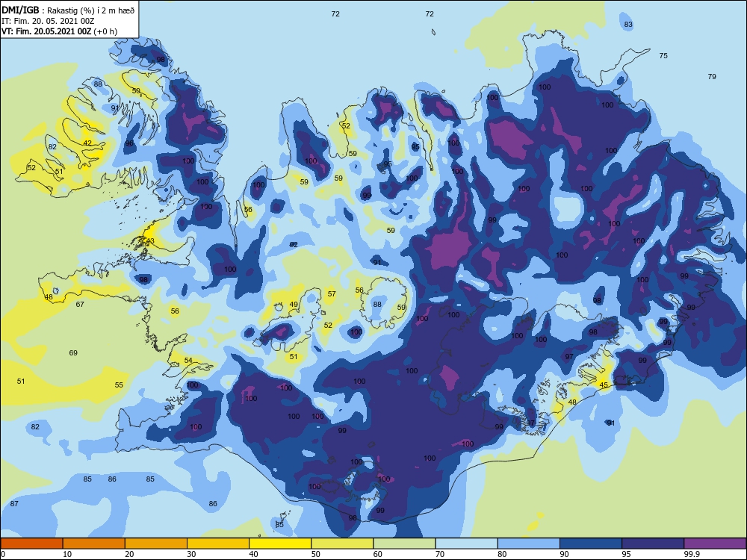Select the navy 95–99.9 legend swatch
This screenshot has height=560, width=747.
click(x=653, y=544)
